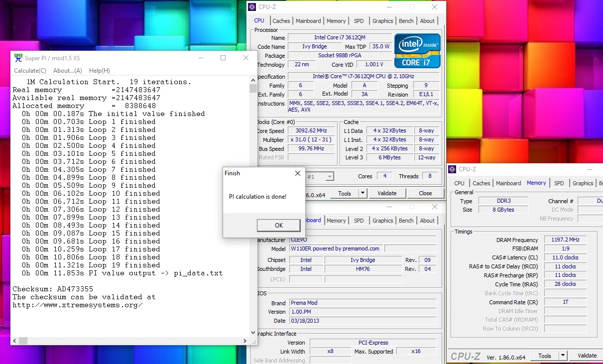Screen dimensions: 603x364
Task: Click the mainboard Model field W110ER
Action: tap(336, 248)
